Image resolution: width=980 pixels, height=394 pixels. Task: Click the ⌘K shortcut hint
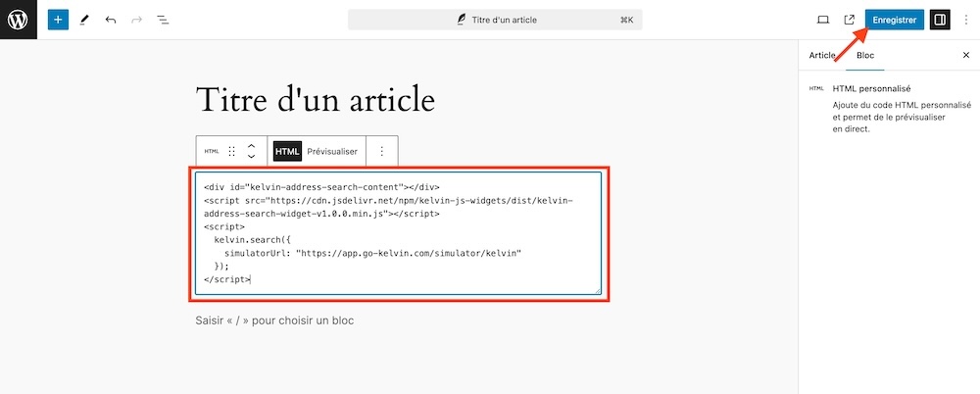click(x=626, y=20)
